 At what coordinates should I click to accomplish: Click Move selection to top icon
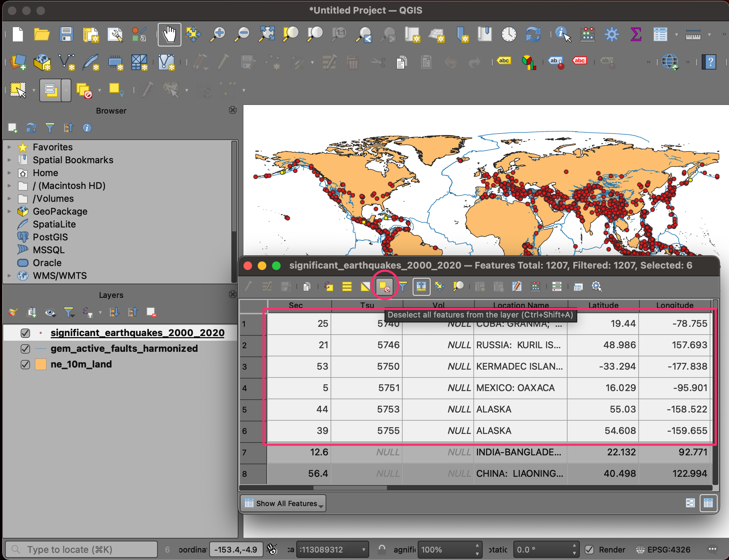click(x=421, y=286)
